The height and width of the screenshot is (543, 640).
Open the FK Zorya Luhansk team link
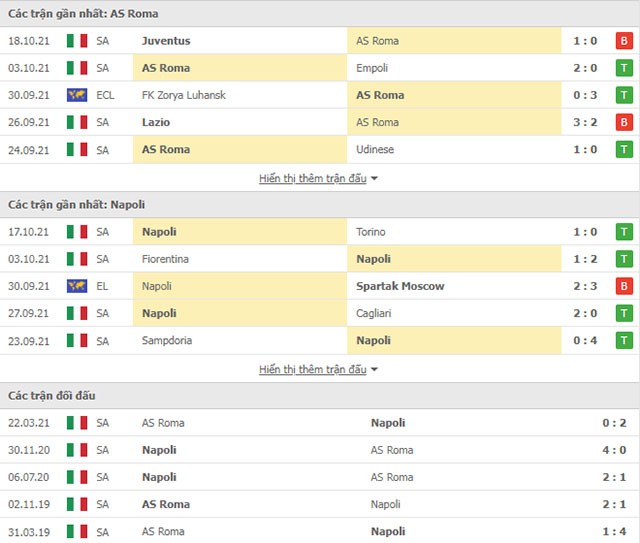[x=184, y=95]
